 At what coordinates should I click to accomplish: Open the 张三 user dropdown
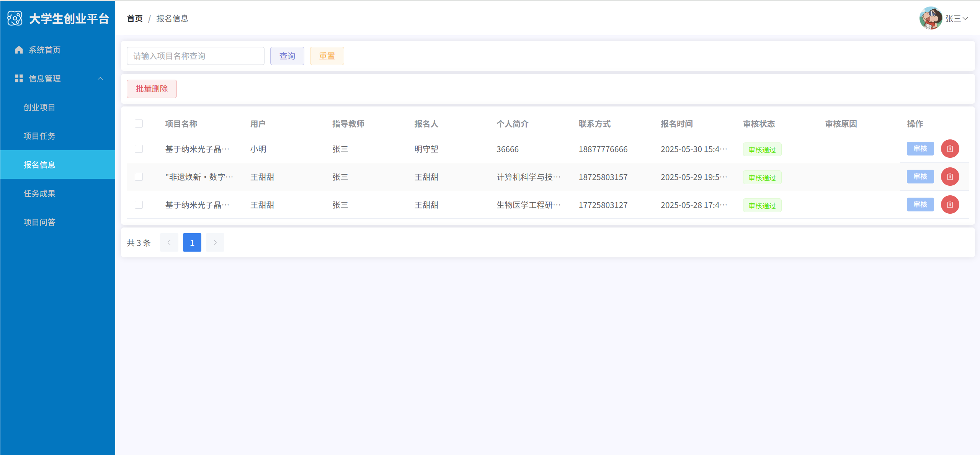click(957, 18)
